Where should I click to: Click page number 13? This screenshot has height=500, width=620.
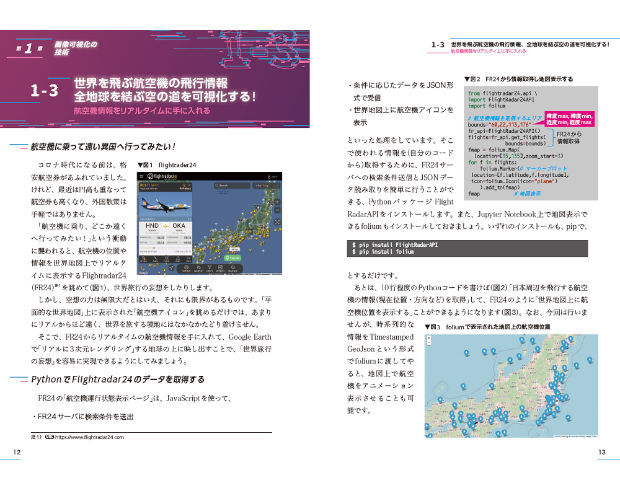601,452
